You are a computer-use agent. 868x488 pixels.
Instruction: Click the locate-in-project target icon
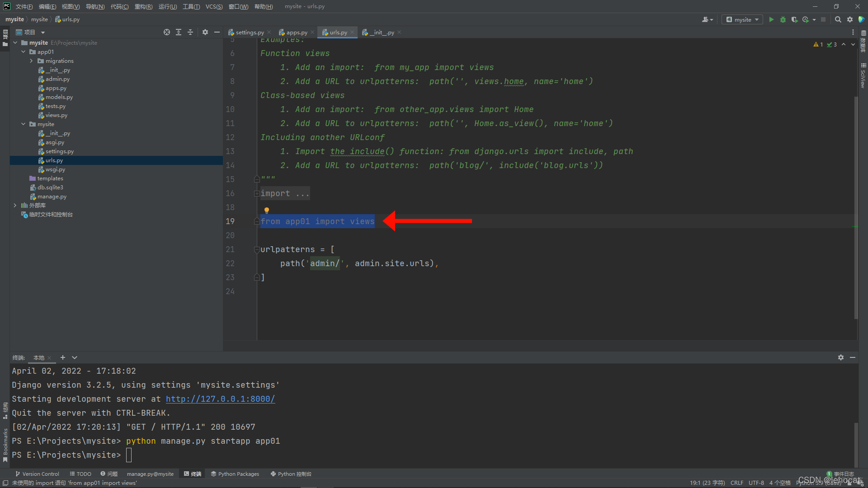(x=167, y=32)
